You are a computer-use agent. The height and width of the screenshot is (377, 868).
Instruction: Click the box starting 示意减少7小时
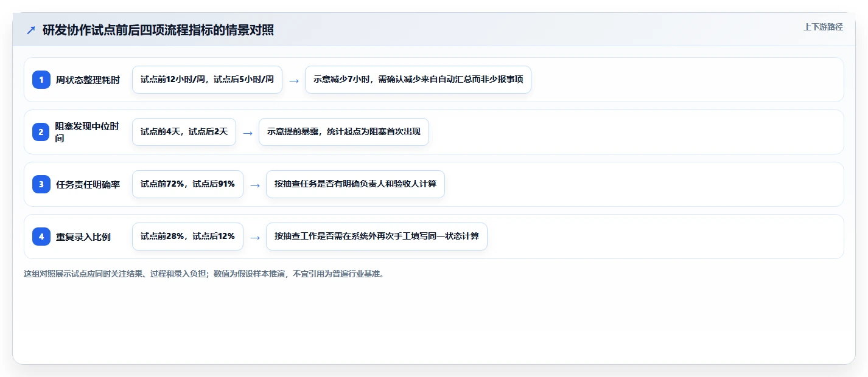tap(418, 80)
